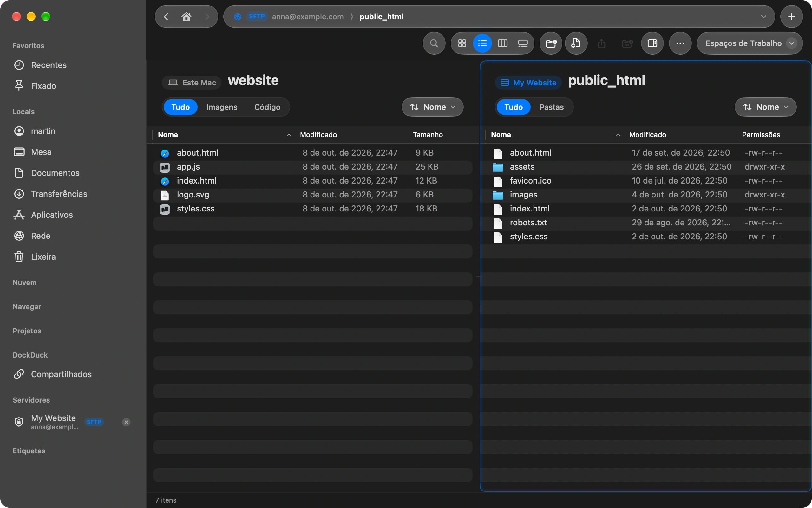Select the list view button
The width and height of the screenshot is (812, 508).
point(482,43)
